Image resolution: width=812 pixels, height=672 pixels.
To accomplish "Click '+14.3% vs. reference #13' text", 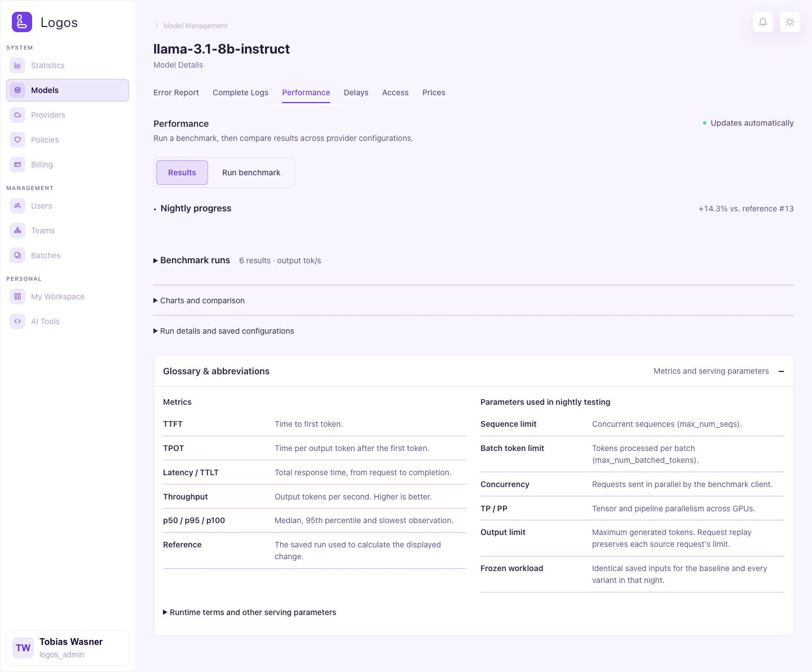I will pos(746,209).
